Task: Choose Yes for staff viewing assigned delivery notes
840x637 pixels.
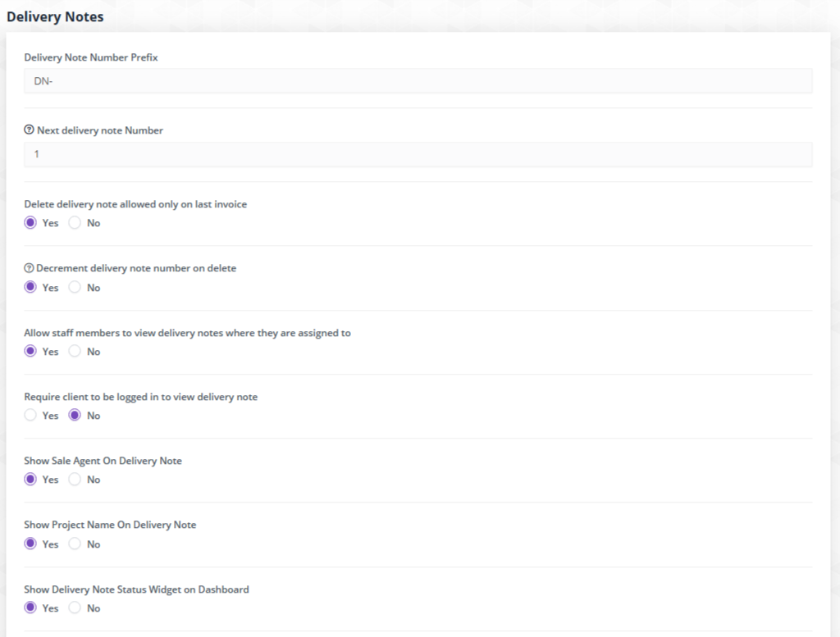Action: [31, 352]
